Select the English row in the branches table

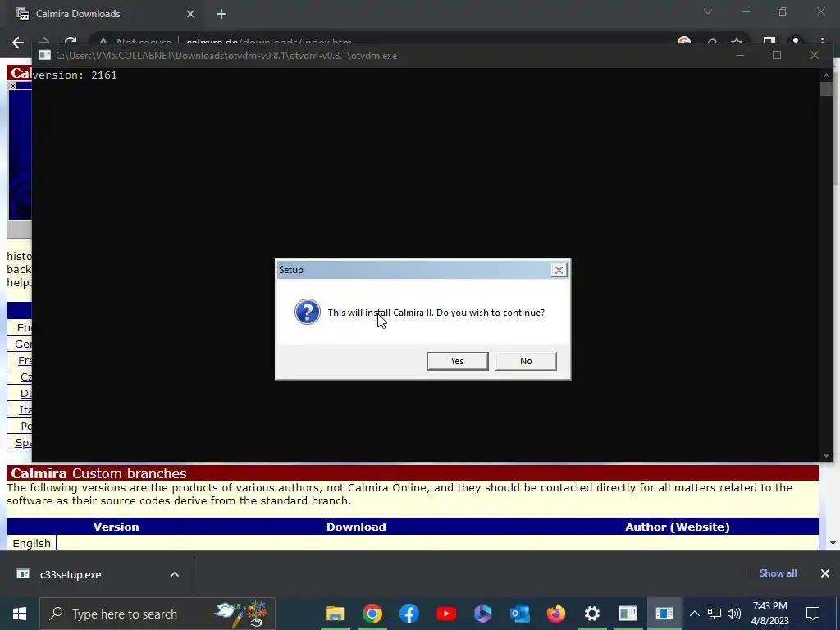coord(32,543)
